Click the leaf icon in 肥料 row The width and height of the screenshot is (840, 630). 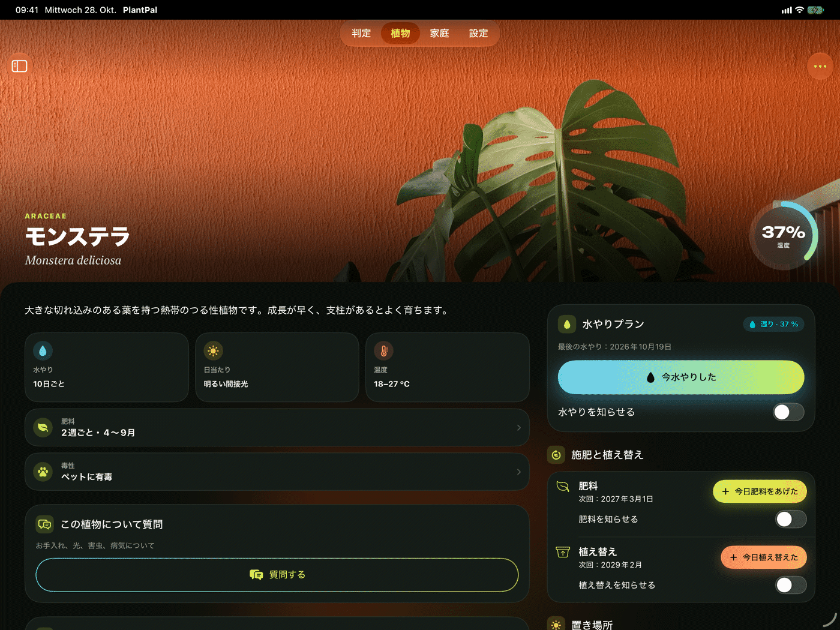click(x=43, y=427)
